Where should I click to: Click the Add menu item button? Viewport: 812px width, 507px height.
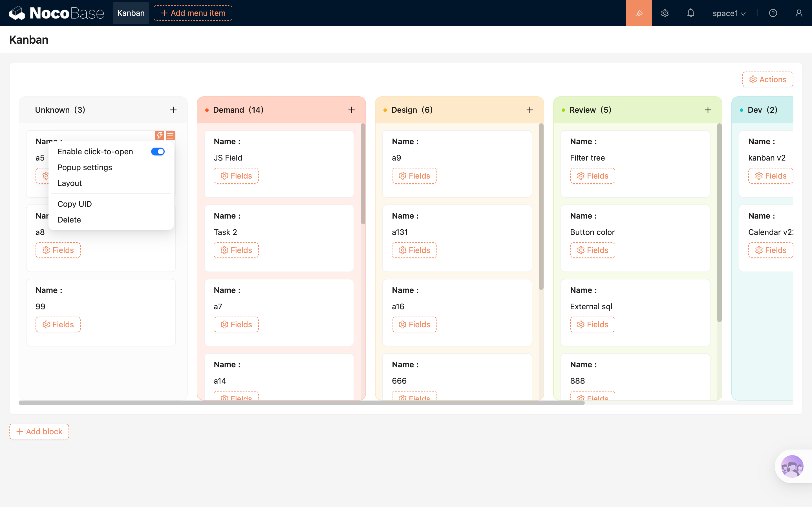pyautogui.click(x=193, y=13)
